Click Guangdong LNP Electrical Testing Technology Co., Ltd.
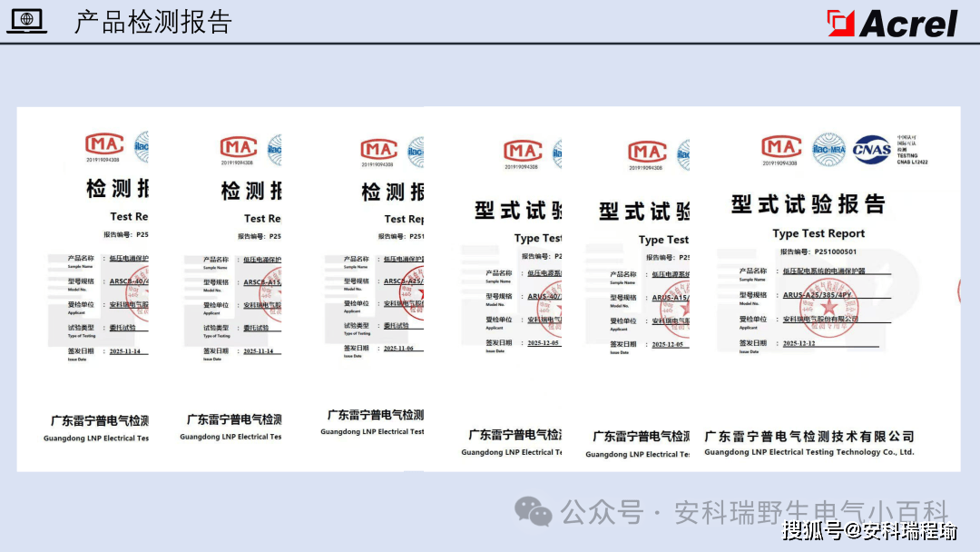The image size is (980, 552). pos(808,452)
